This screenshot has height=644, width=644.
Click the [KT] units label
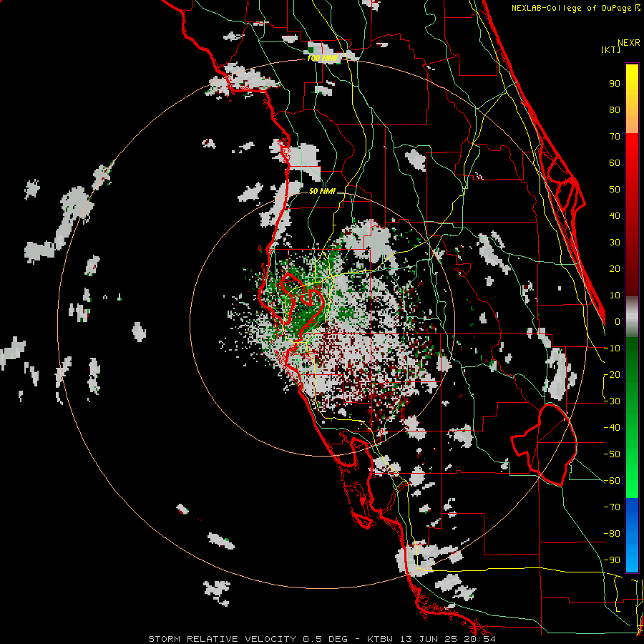610,49
